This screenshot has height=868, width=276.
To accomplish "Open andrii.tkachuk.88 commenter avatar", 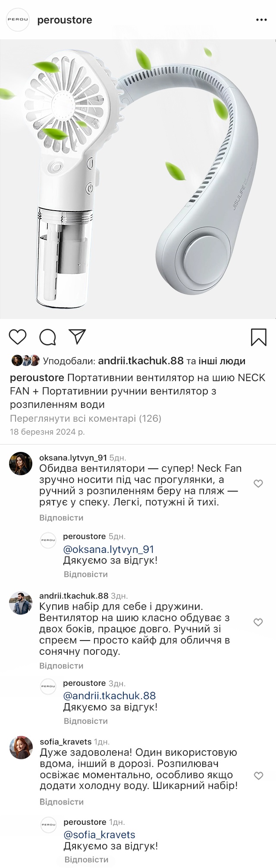I will tap(21, 603).
